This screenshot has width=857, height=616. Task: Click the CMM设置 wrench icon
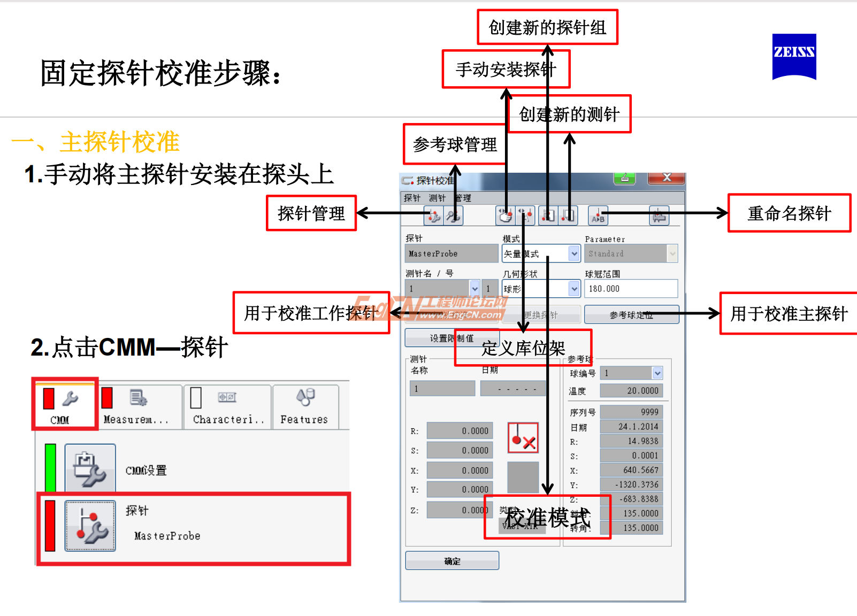point(90,468)
